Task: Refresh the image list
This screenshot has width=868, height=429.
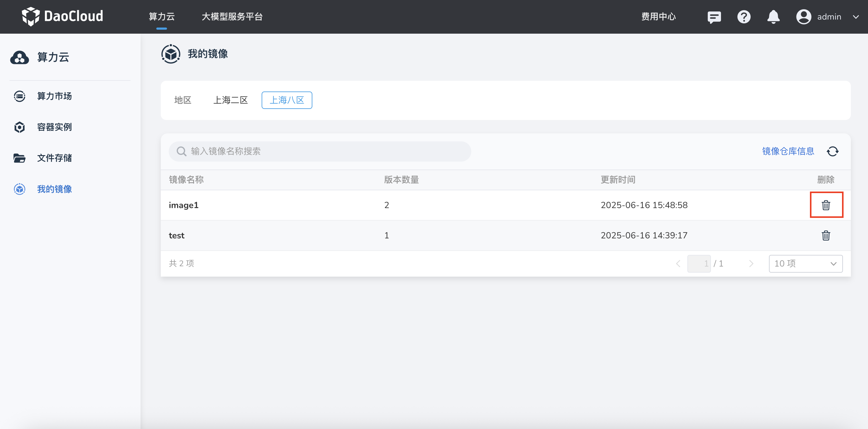Action: point(832,151)
